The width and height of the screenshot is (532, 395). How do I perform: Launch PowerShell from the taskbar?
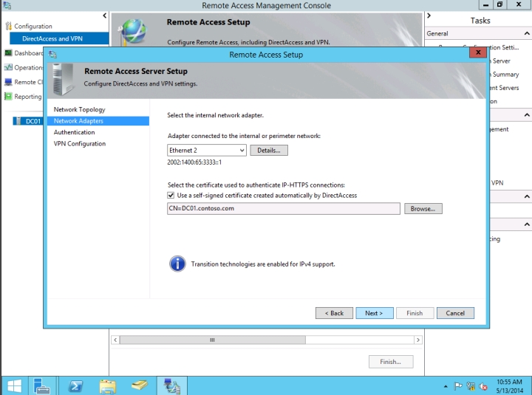pos(75,385)
